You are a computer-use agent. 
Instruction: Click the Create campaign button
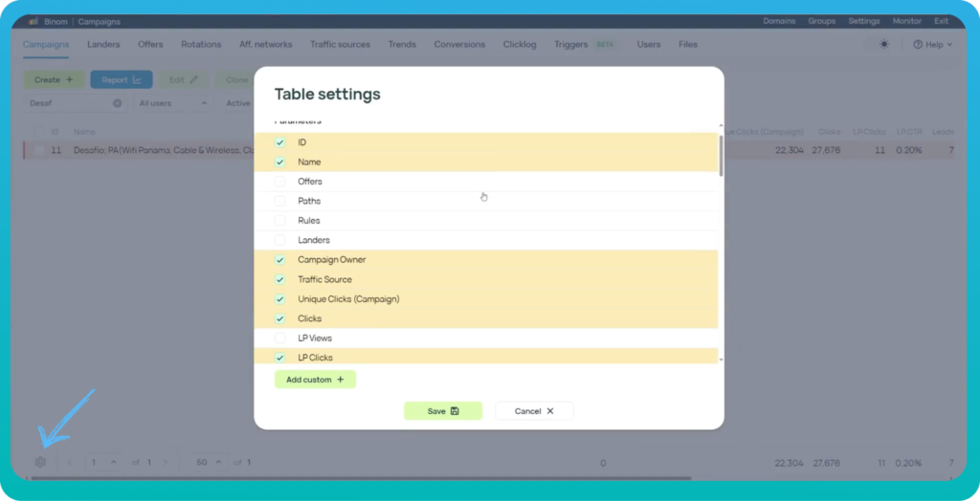tap(54, 79)
